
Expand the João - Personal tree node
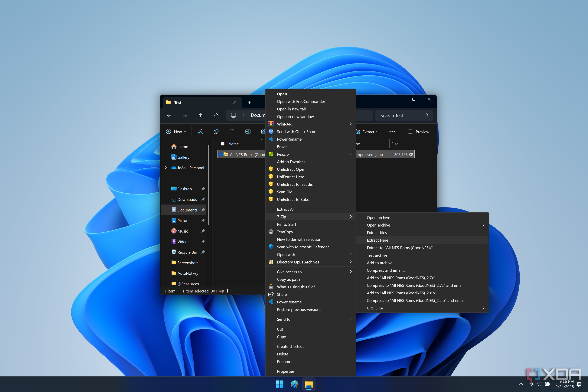(x=166, y=168)
